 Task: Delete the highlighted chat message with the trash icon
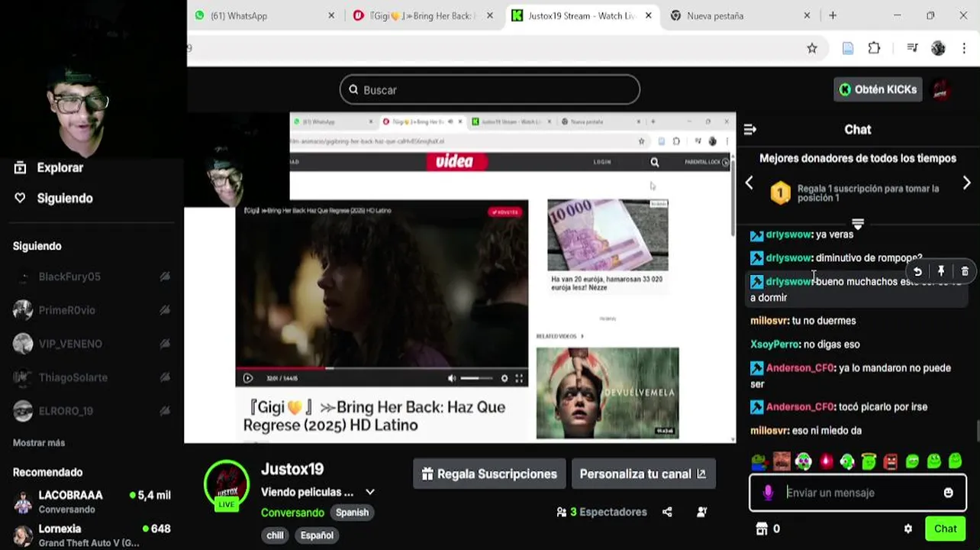(x=965, y=271)
